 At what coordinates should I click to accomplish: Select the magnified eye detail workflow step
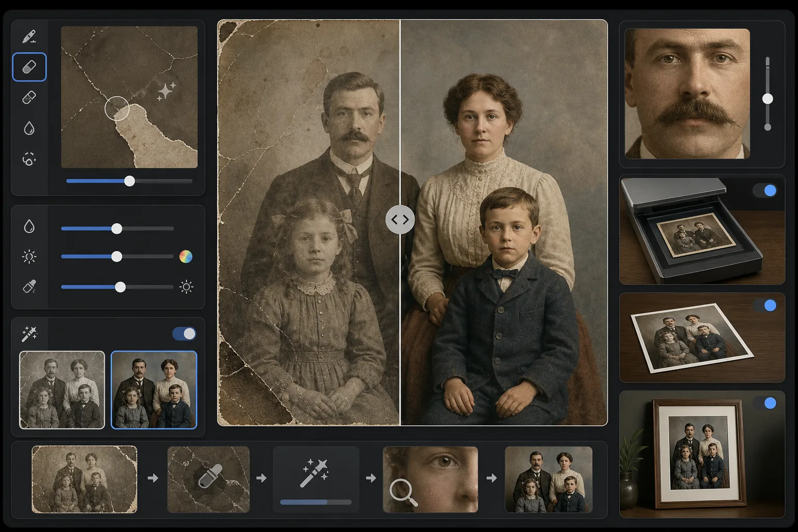coord(430,480)
